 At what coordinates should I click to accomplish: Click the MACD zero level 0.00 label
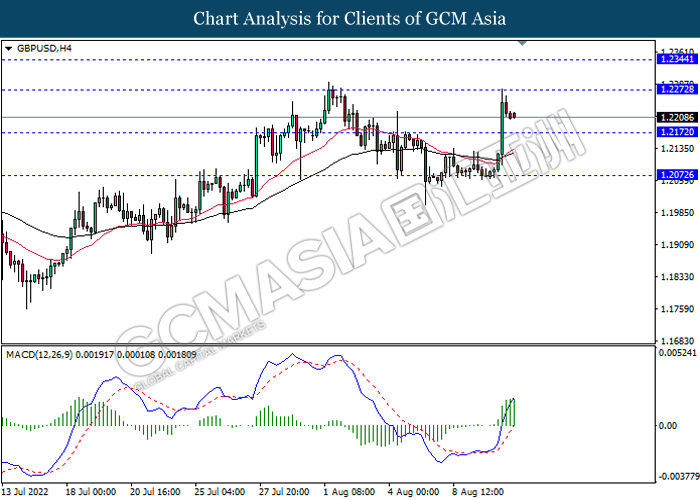click(668, 425)
